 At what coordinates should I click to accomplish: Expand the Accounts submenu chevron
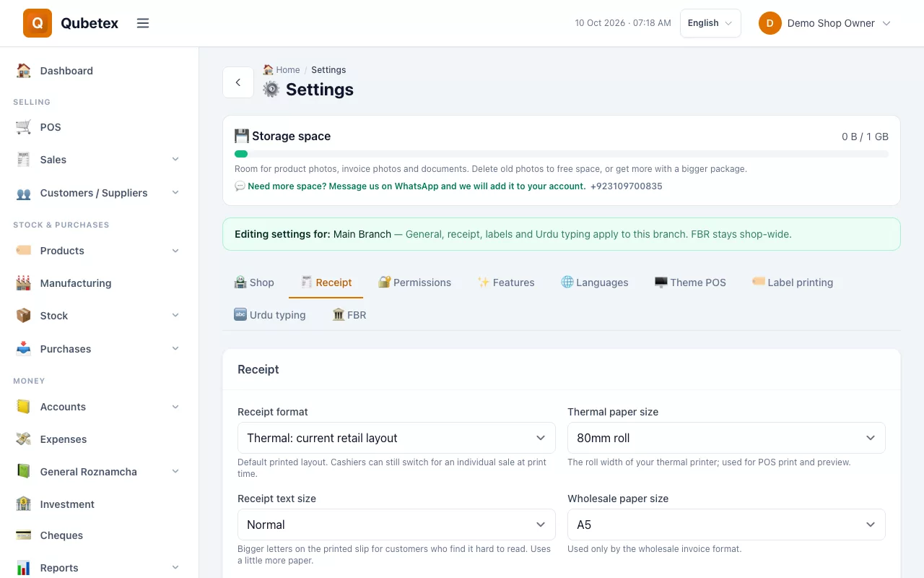coord(175,407)
